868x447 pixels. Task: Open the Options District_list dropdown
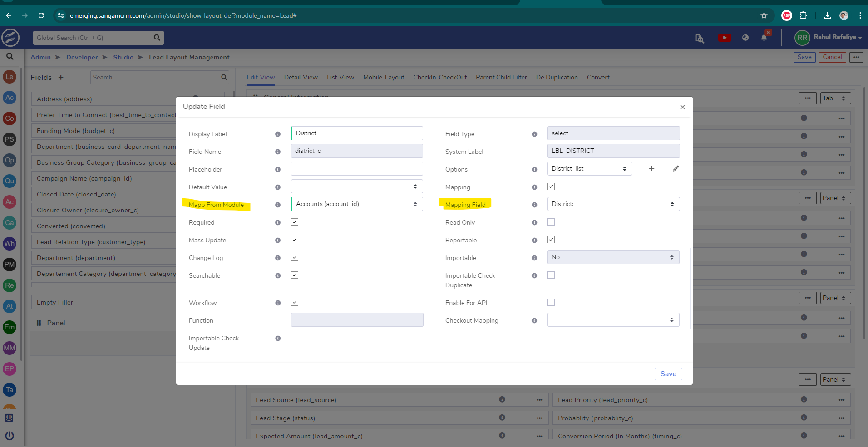[590, 169]
